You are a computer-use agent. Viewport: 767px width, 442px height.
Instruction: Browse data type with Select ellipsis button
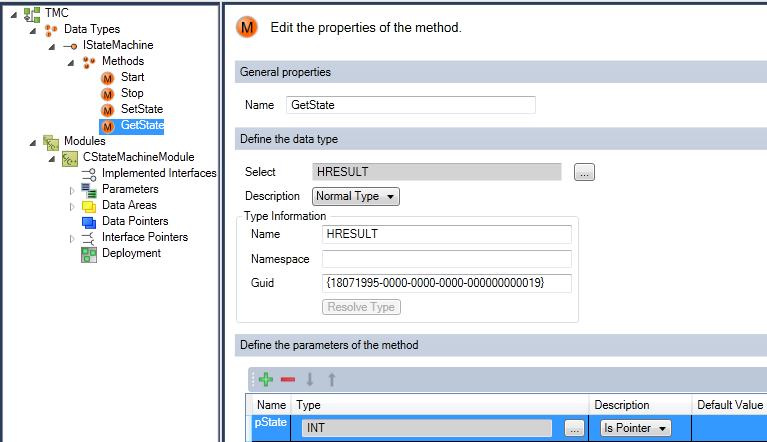pos(584,172)
